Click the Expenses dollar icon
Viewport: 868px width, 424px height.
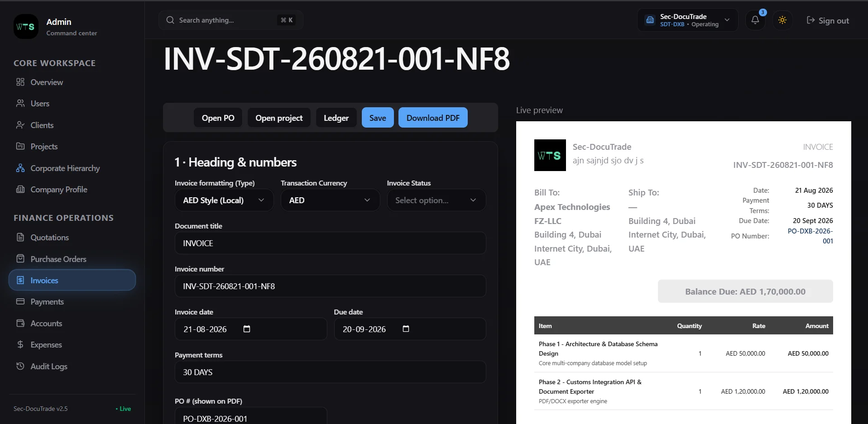20,344
